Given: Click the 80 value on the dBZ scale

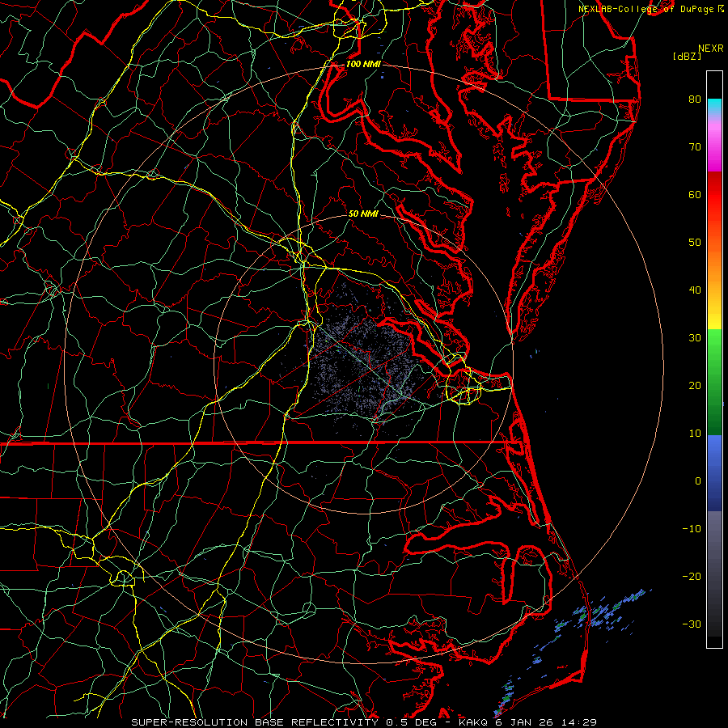Looking at the screenshot, I should [x=694, y=99].
